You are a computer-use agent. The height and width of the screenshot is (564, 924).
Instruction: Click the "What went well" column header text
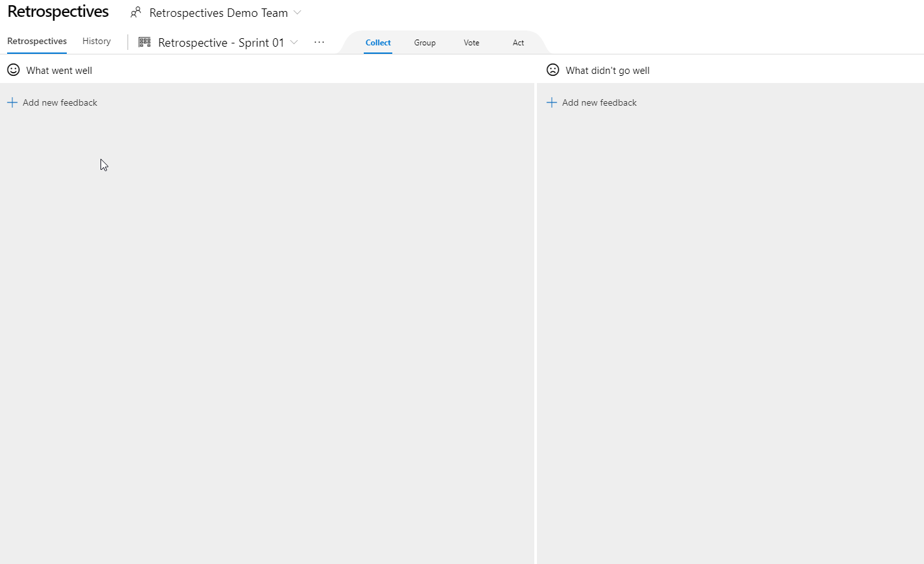58,70
